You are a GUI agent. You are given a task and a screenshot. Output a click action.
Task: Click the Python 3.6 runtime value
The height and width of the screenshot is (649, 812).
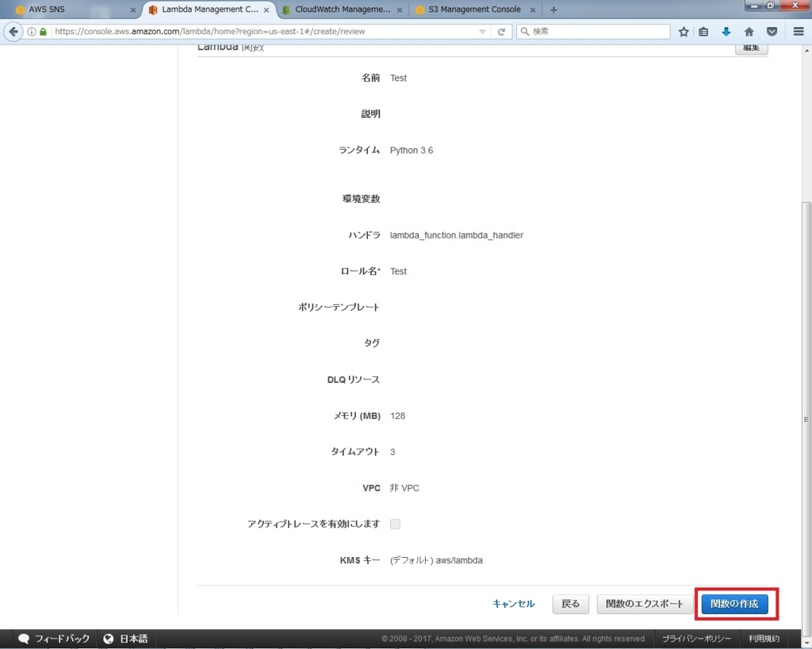[412, 151]
